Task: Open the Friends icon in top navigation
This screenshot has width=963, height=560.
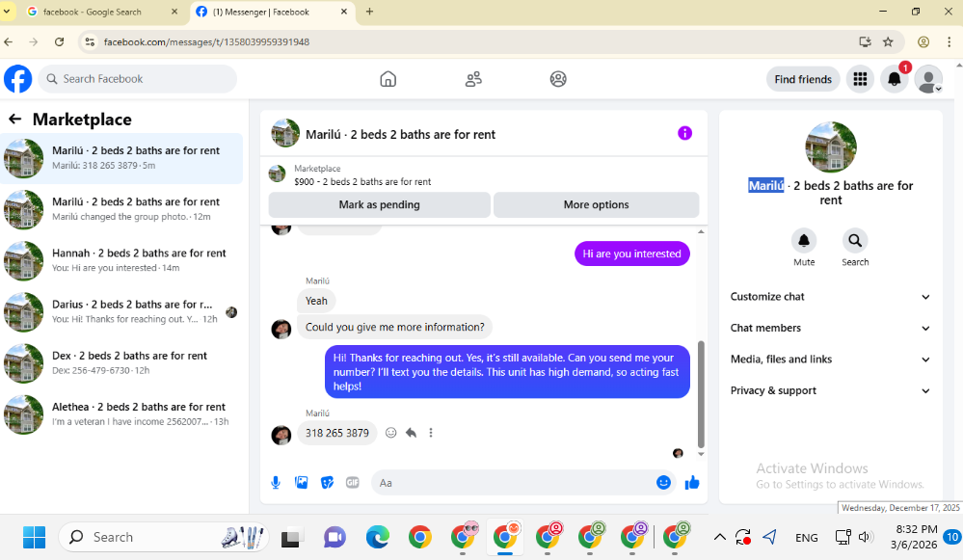Action: [x=473, y=79]
